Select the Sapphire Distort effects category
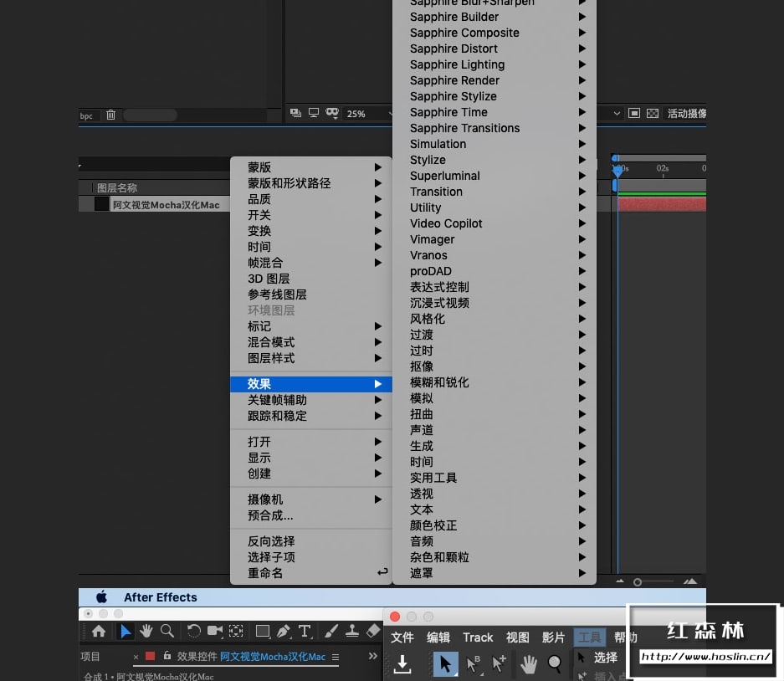The height and width of the screenshot is (681, 784). click(494, 49)
